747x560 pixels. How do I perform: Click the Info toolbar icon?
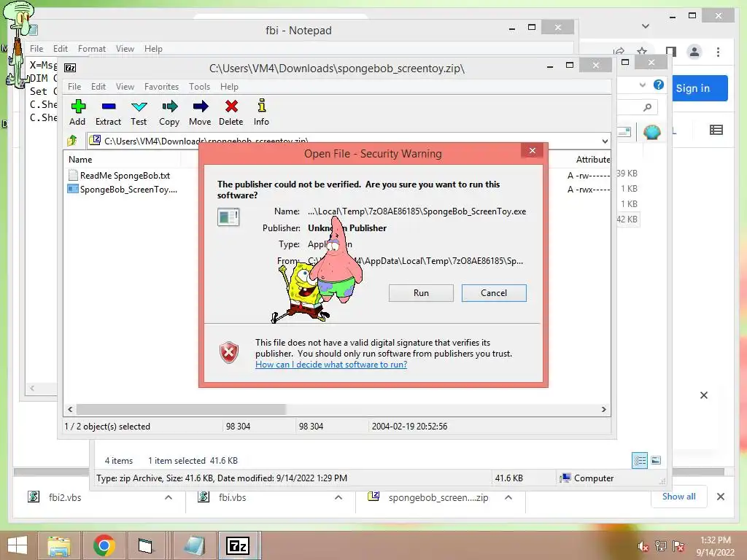[261, 112]
